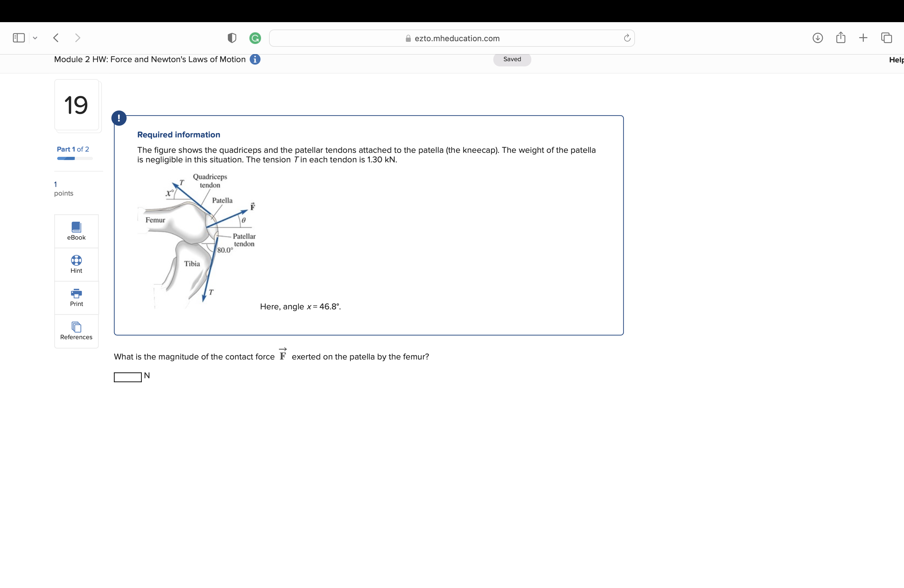Click the Share icon in the toolbar

[x=841, y=38]
